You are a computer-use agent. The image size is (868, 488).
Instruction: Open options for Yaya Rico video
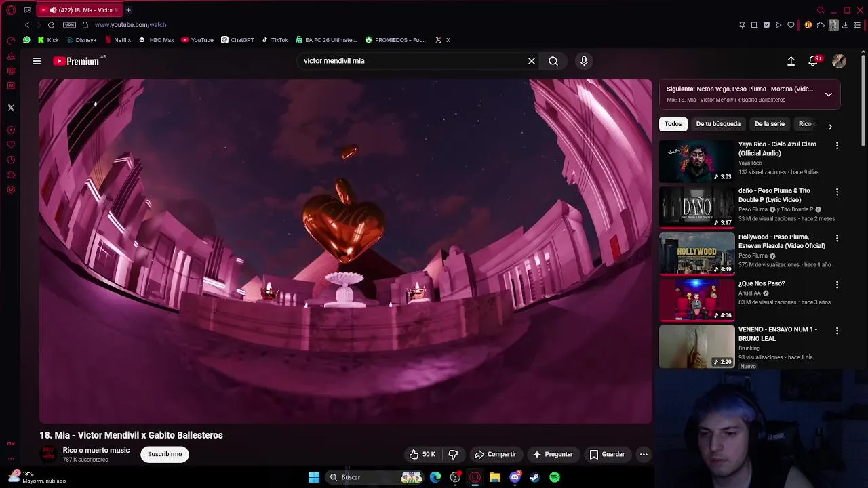coord(837,146)
